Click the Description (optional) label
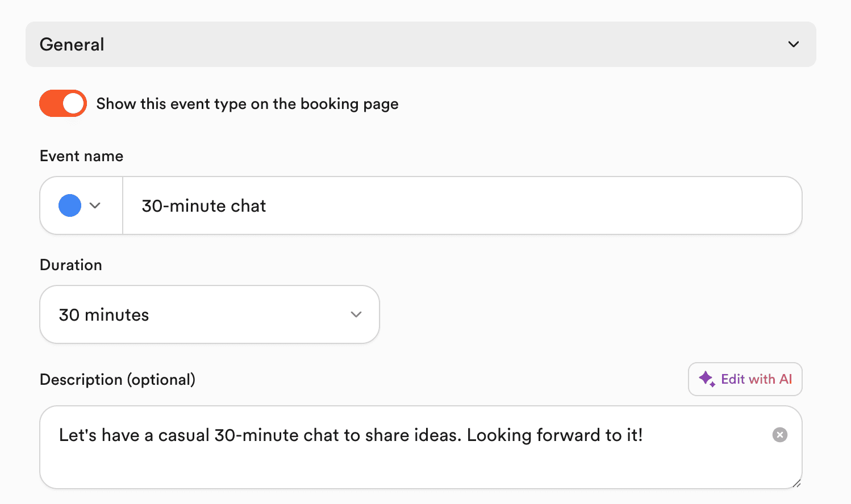 [117, 379]
